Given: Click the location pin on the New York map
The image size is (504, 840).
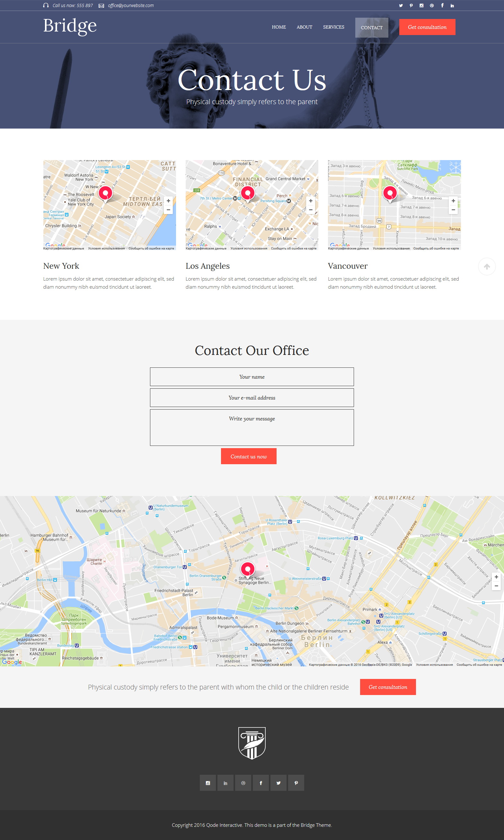Looking at the screenshot, I should tap(105, 194).
